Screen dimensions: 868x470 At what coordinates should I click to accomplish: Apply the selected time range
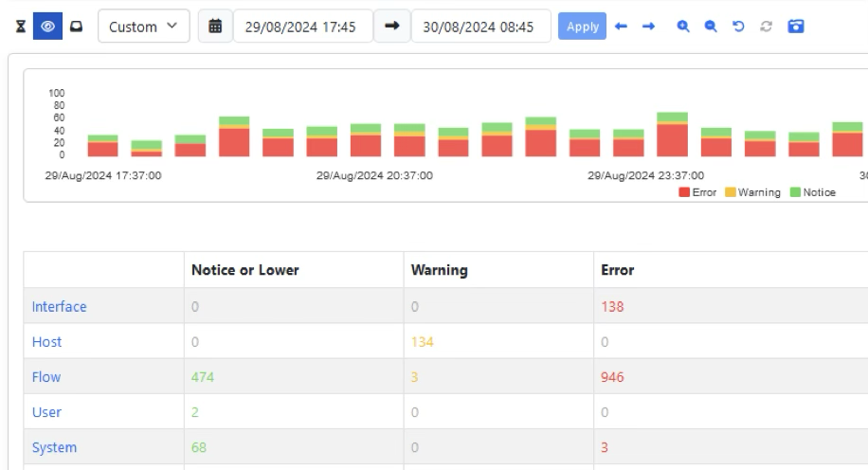pos(583,26)
